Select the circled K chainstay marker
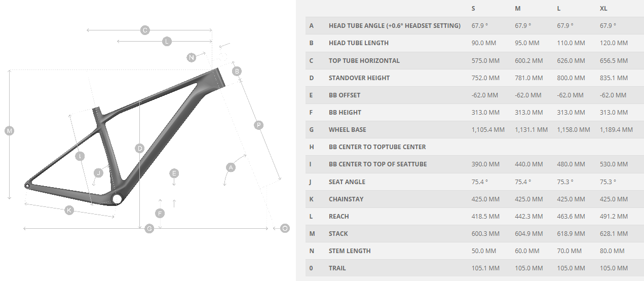Screen dimensions: 644x281 tap(69, 210)
